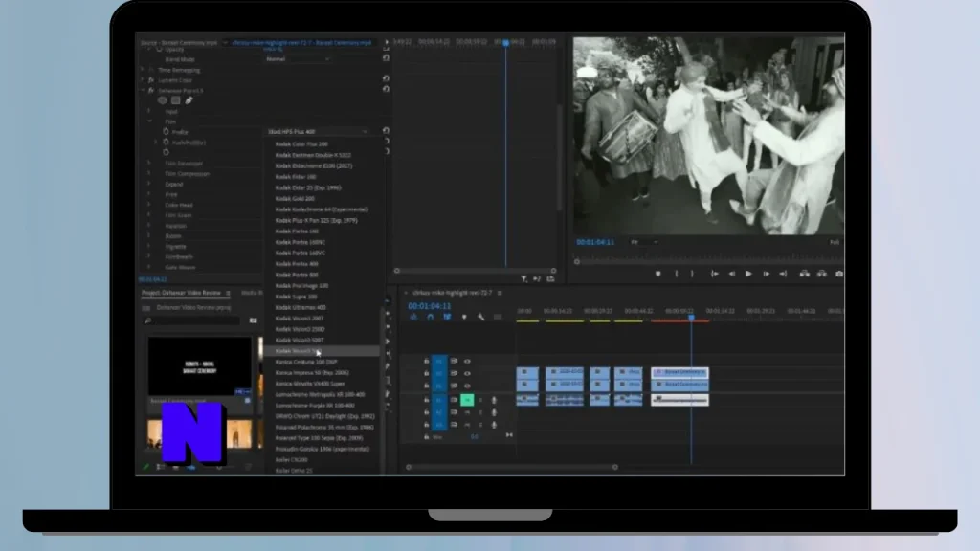Viewport: 980px width, 551px height.
Task: Toggle Linked Selection icon in timeline
Action: tap(447, 318)
